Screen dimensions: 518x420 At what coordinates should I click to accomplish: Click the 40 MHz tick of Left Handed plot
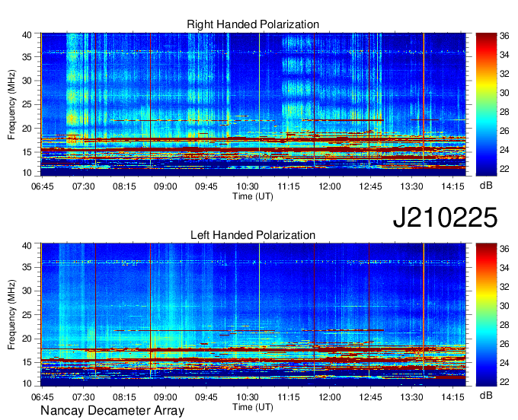coord(27,245)
